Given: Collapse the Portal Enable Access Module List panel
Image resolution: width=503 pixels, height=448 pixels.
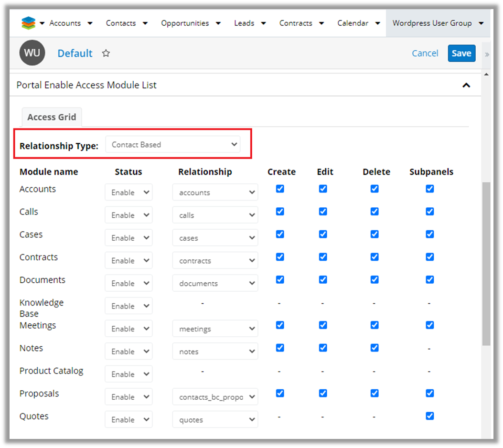Looking at the screenshot, I should [466, 85].
